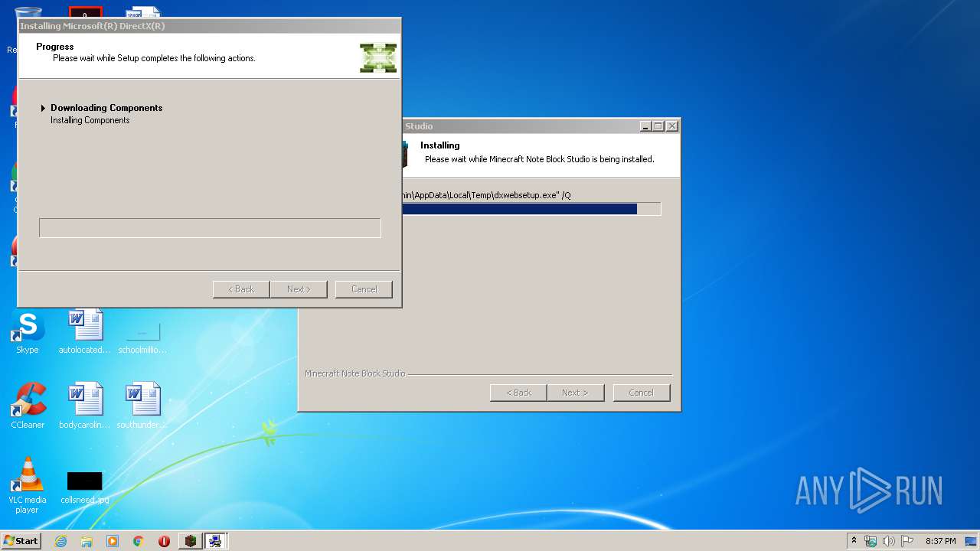Open the volume speaker tray icon
Screen dimensions: 980x551
click(x=889, y=541)
